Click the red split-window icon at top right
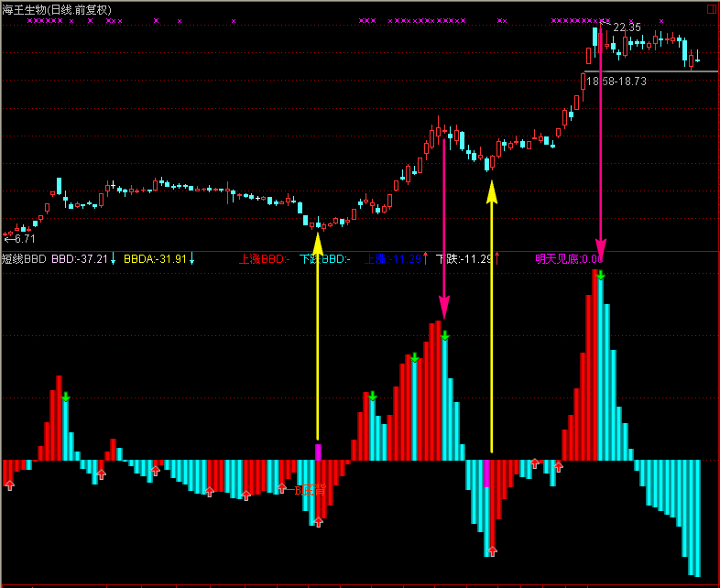This screenshot has width=720, height=588. tap(711, 9)
